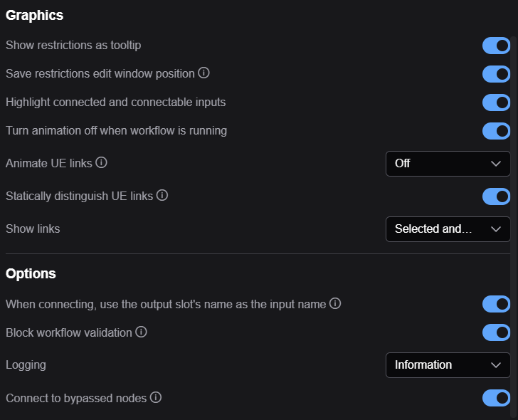
Task: Click info icon next to Animate UE links
Action: (x=101, y=162)
